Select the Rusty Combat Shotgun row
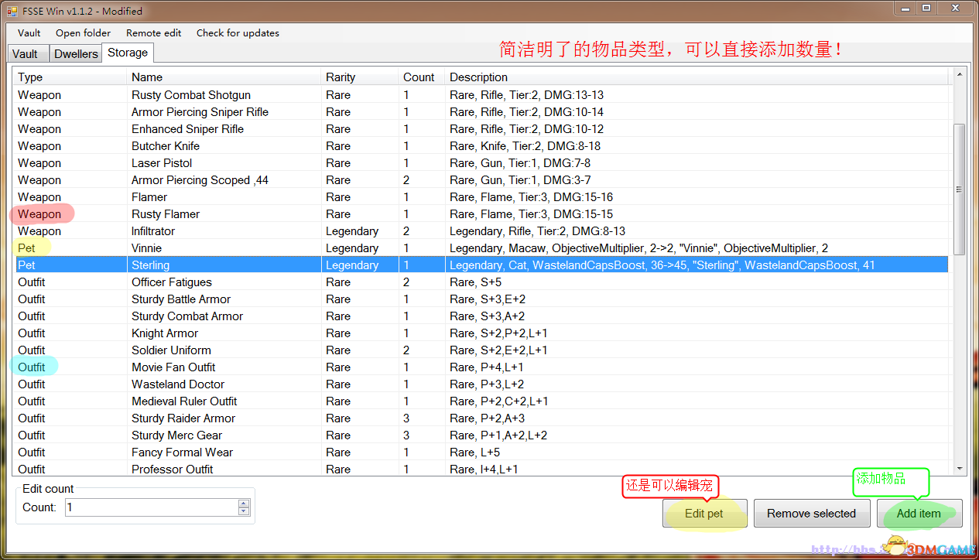Viewport: 979px width, 560px height. [481, 95]
